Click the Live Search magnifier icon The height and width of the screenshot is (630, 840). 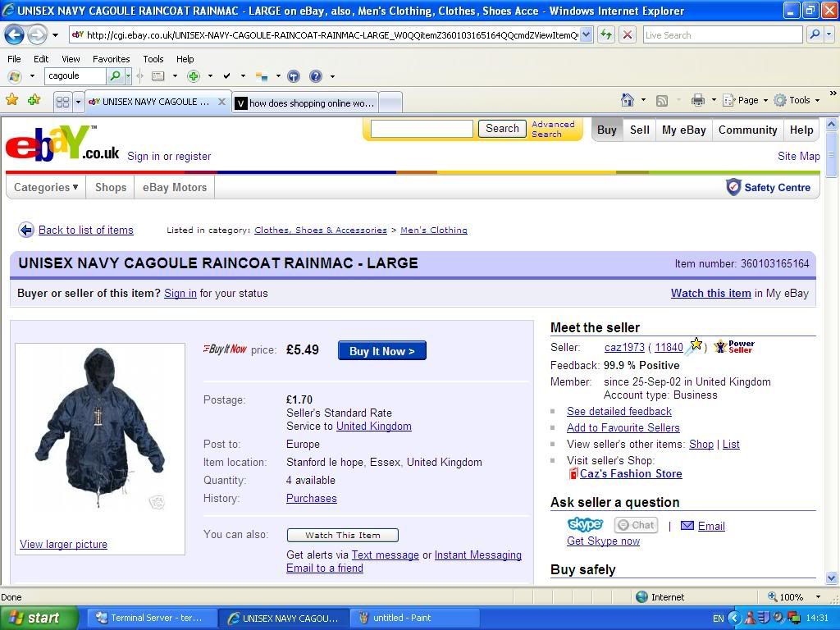click(x=815, y=34)
